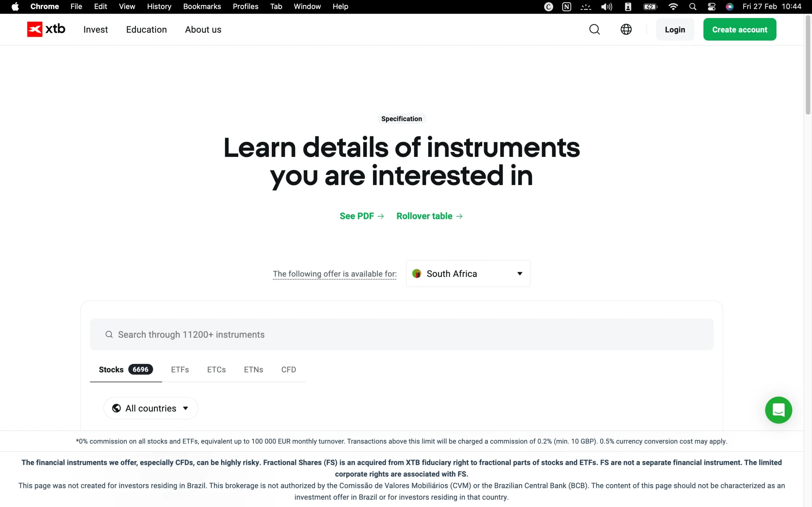Click the See PDF arrow icon

tap(381, 216)
